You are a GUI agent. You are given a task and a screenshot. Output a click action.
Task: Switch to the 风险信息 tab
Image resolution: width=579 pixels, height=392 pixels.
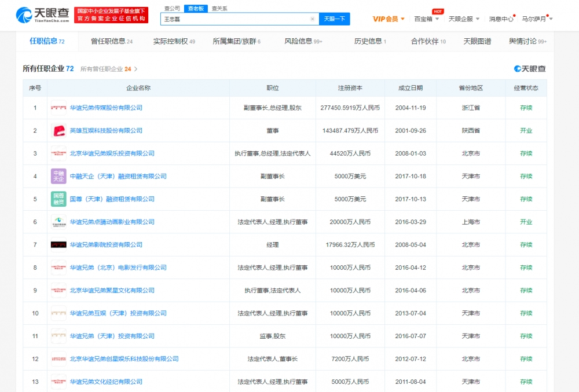[x=303, y=42]
